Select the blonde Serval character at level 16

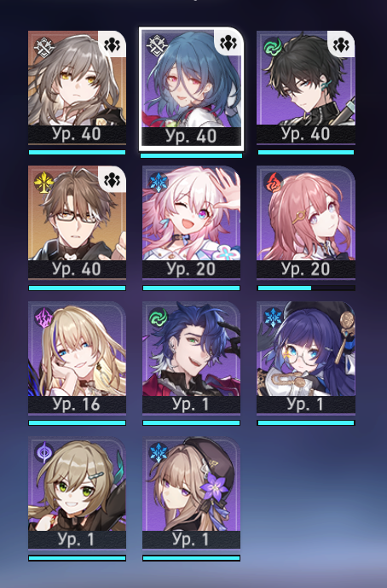tap(78, 349)
